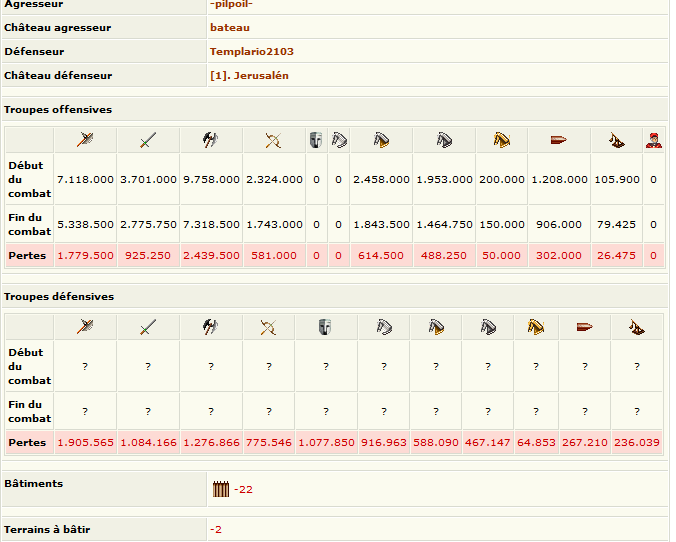This screenshot has width=676, height=542.
Task: Click the Bâtiments row label
Action: point(33,483)
